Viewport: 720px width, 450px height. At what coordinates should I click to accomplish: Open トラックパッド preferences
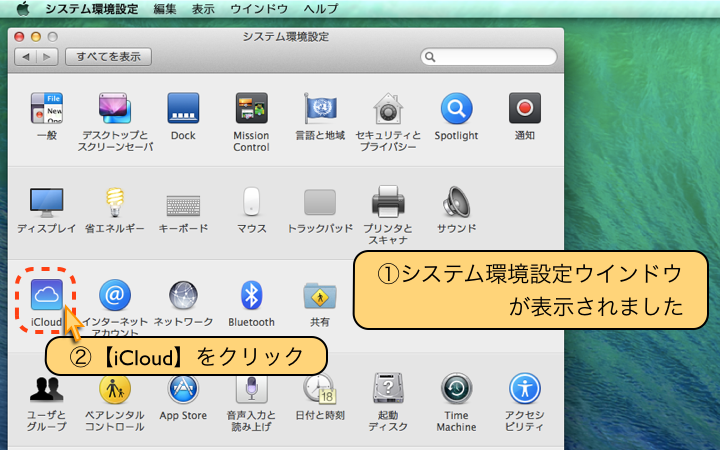pos(320,202)
